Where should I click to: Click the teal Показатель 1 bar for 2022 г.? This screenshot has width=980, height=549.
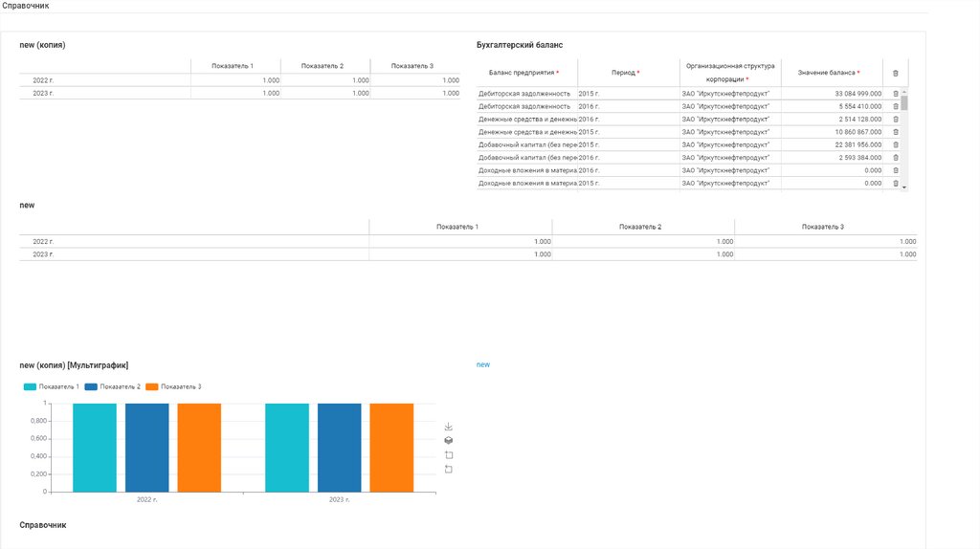coord(95,448)
